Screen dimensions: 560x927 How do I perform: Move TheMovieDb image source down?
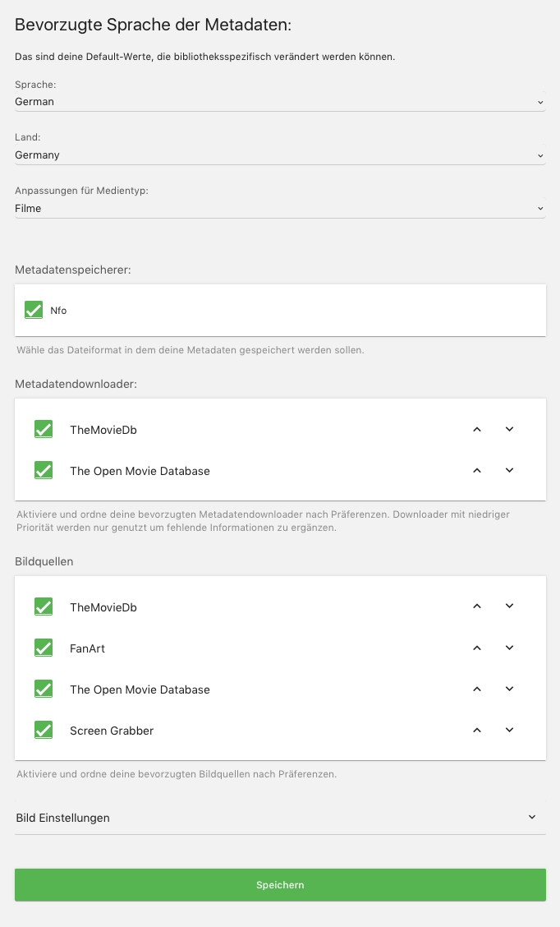point(509,606)
